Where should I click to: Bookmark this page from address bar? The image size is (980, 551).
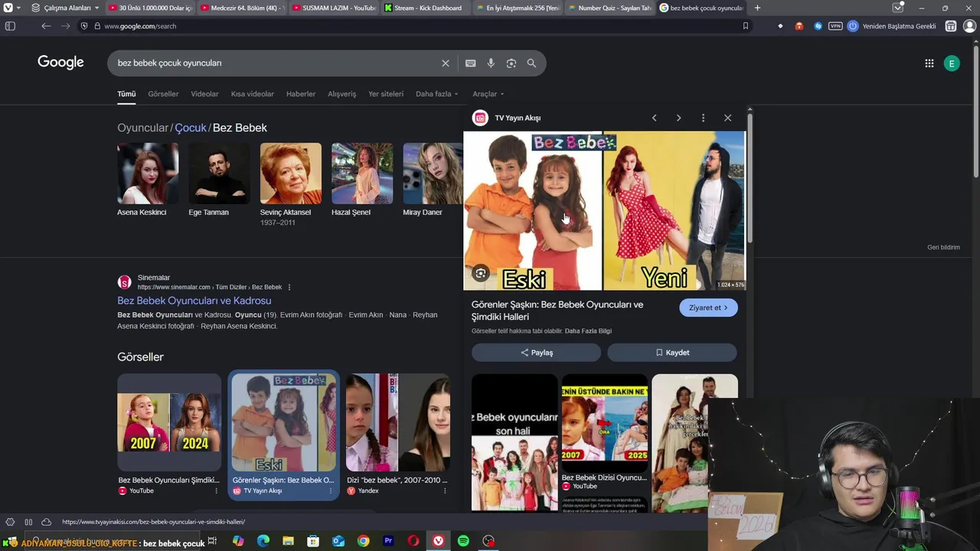(745, 26)
